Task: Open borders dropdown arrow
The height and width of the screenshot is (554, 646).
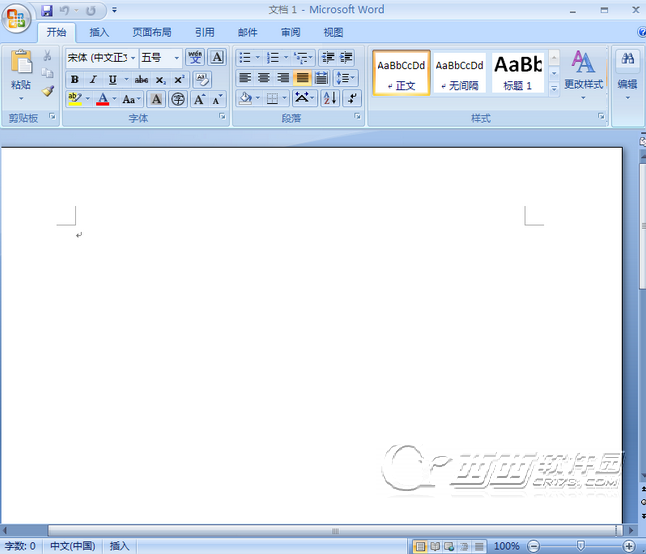Action: click(x=284, y=98)
